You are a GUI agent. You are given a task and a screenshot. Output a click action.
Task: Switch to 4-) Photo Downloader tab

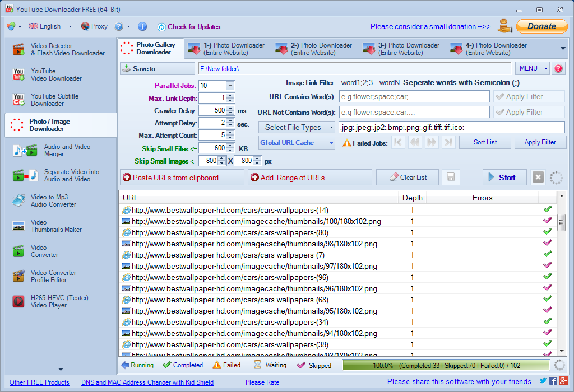489,49
